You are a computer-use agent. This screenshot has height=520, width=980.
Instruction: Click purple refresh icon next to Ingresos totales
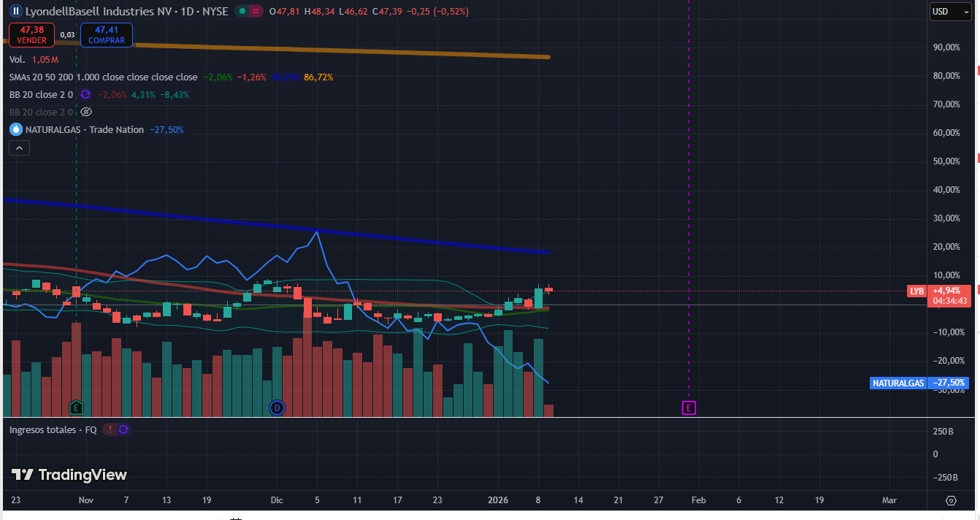coord(123,429)
